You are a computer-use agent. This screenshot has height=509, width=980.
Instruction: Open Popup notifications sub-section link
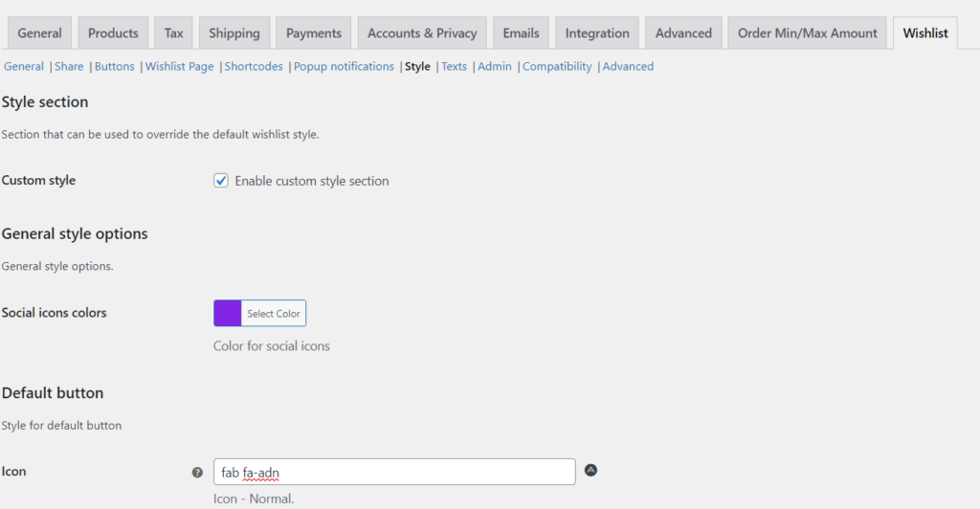(344, 66)
